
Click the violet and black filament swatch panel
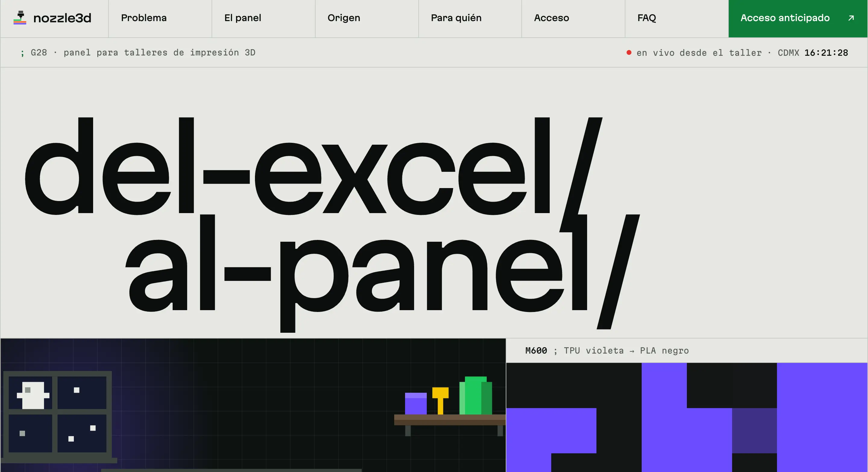pyautogui.click(x=687, y=417)
